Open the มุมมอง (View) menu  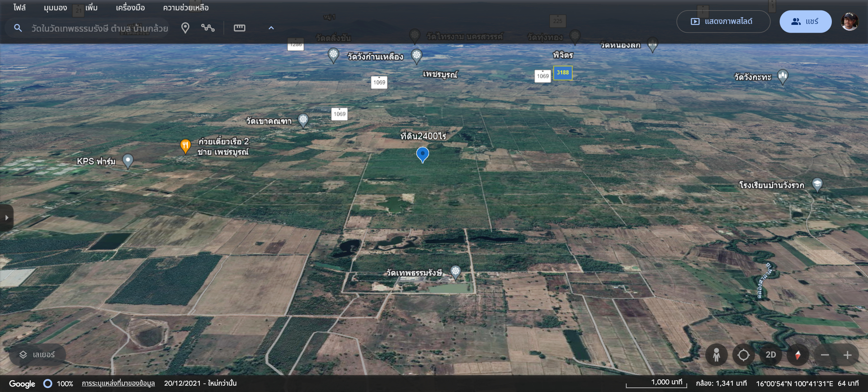(55, 8)
